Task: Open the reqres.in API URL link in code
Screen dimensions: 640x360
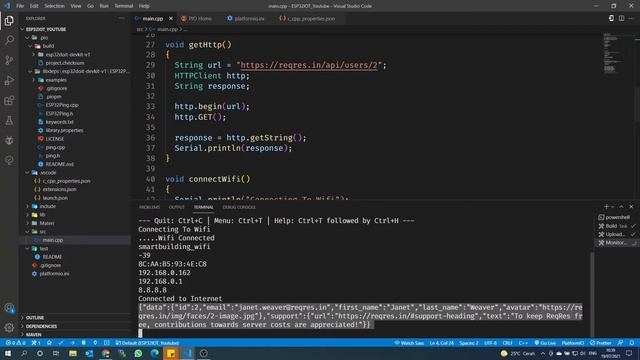Action: pyautogui.click(x=309, y=65)
